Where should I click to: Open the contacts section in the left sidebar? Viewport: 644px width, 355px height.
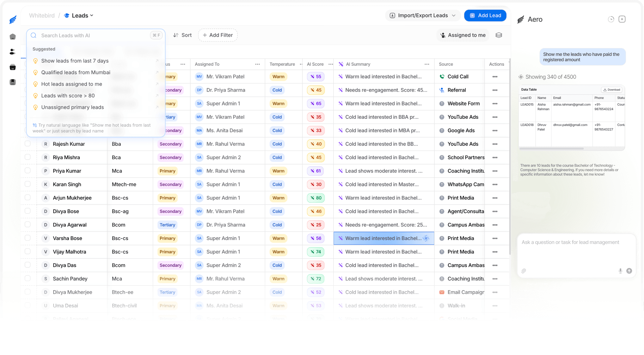click(x=12, y=51)
